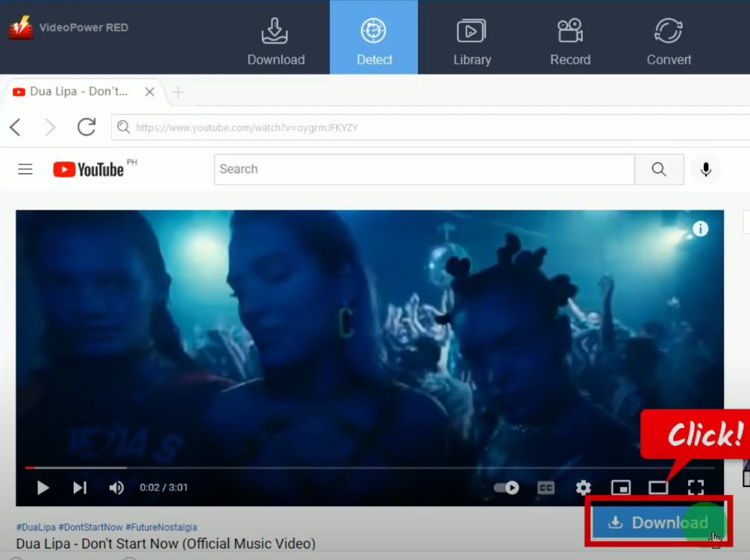The height and width of the screenshot is (560, 750).
Task: Enter miniplayer mode on the video
Action: tap(621, 487)
